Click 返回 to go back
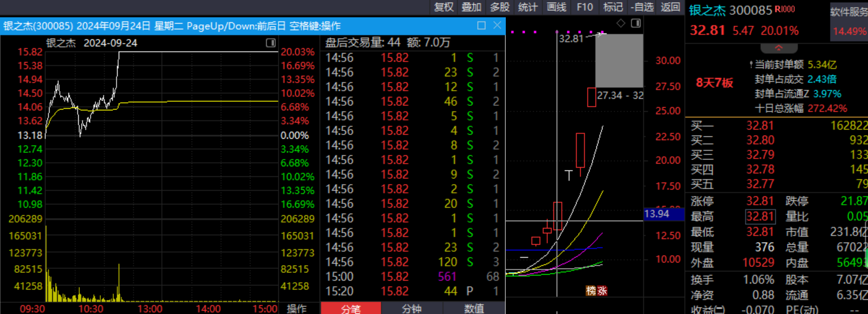This screenshot has height=314, width=868. point(670,7)
